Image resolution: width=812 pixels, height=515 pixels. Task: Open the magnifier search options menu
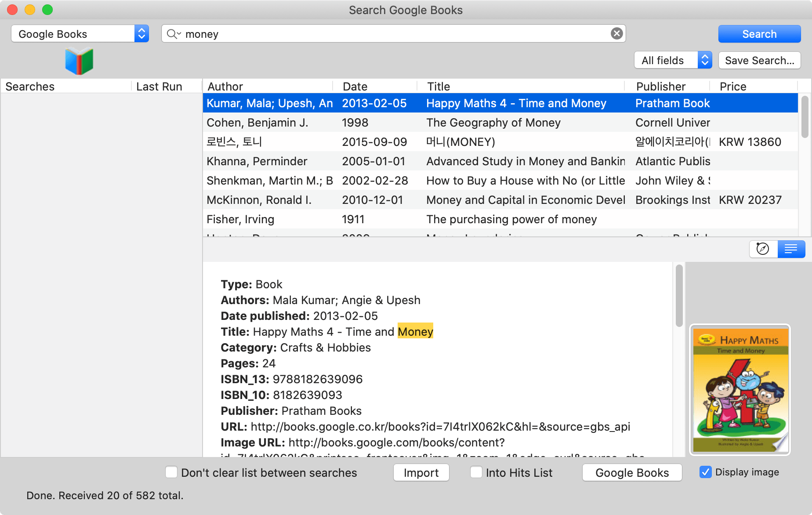174,34
